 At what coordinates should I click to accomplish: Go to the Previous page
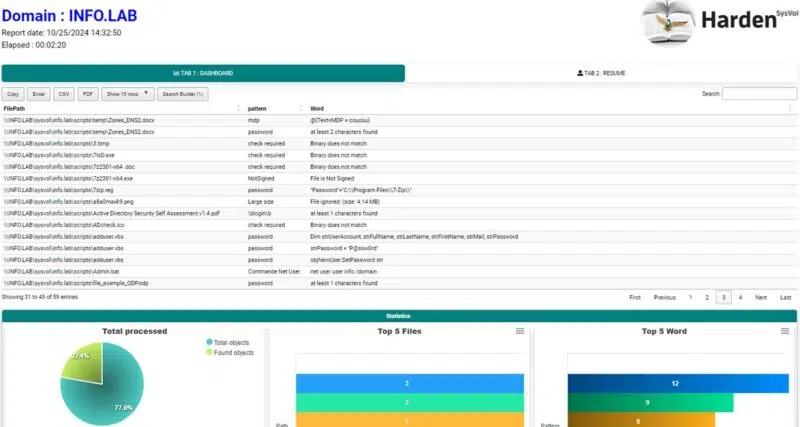tap(665, 297)
